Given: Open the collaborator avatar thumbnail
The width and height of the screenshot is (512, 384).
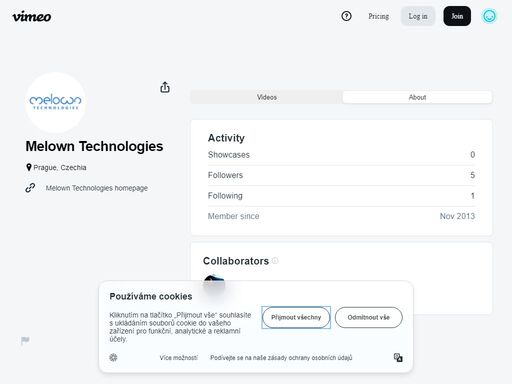Looking at the screenshot, I should tap(214, 278).
